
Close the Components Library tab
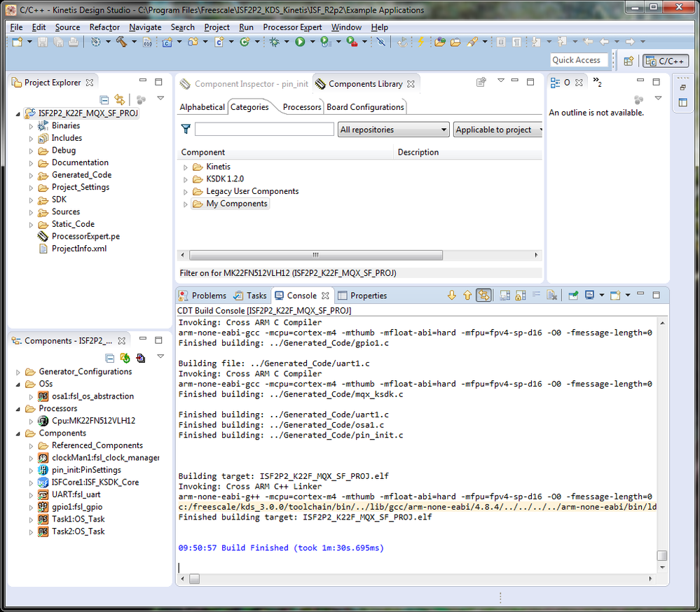[411, 84]
